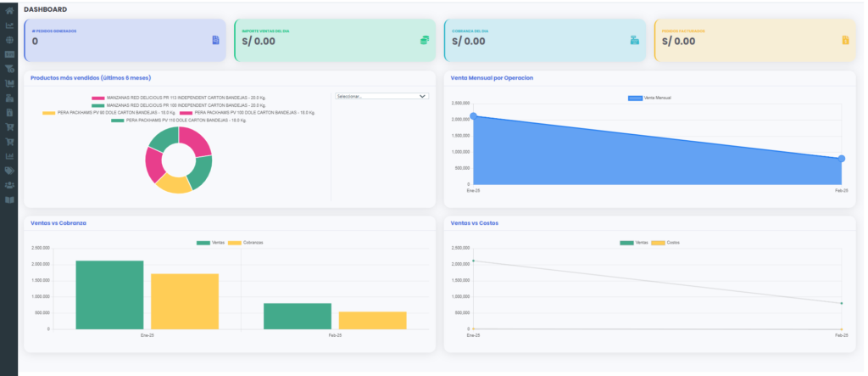Click the Ene-25 green Ventas bar
The height and width of the screenshot is (376, 868).
109,295
